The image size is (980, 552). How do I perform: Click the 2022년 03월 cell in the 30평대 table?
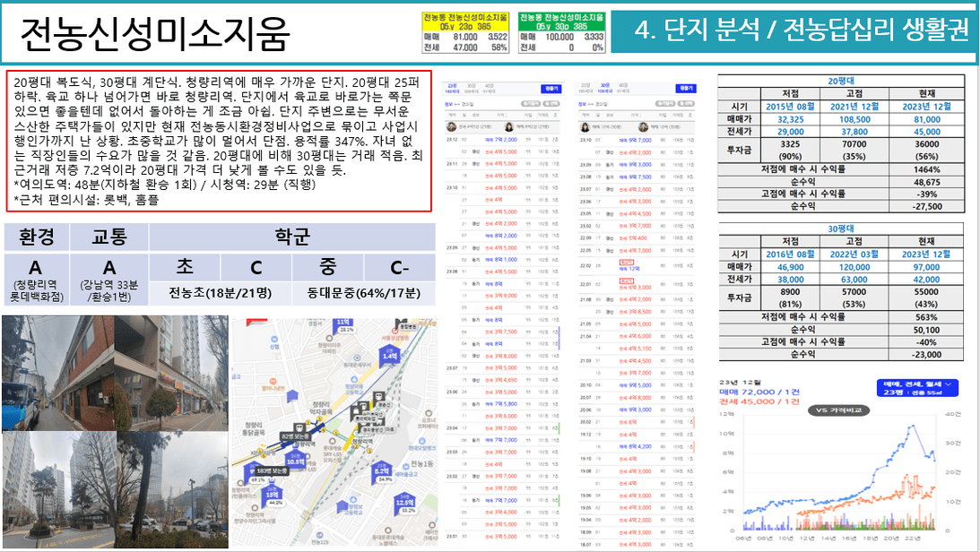[854, 254]
